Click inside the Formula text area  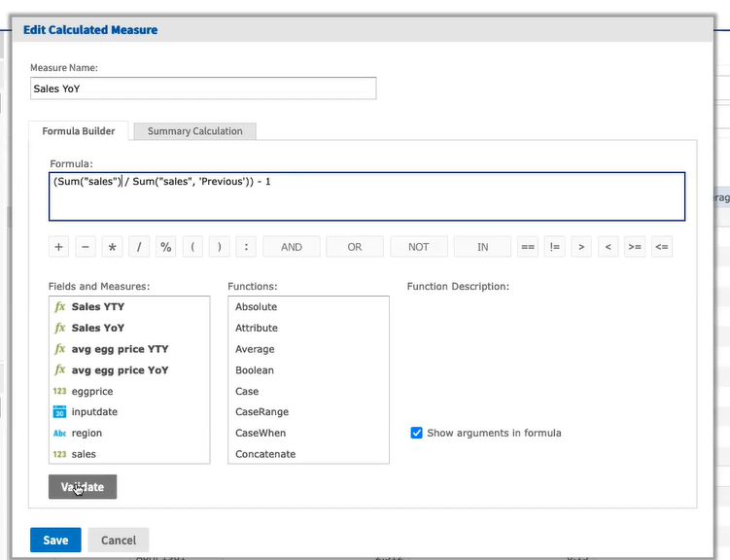pyautogui.click(x=366, y=196)
